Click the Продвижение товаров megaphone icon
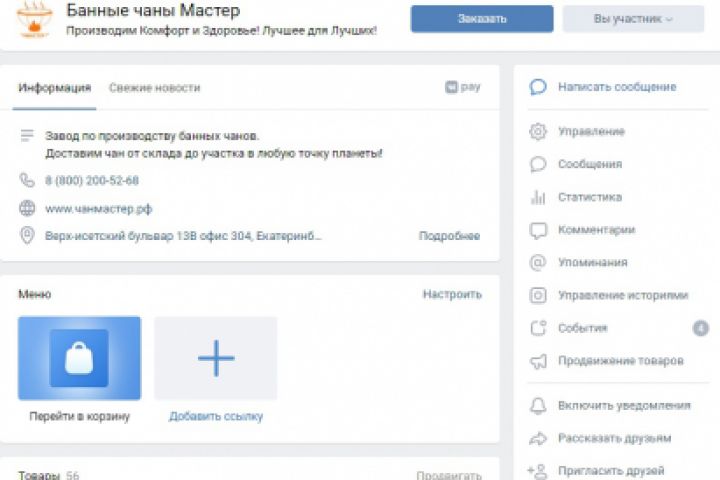 538,361
